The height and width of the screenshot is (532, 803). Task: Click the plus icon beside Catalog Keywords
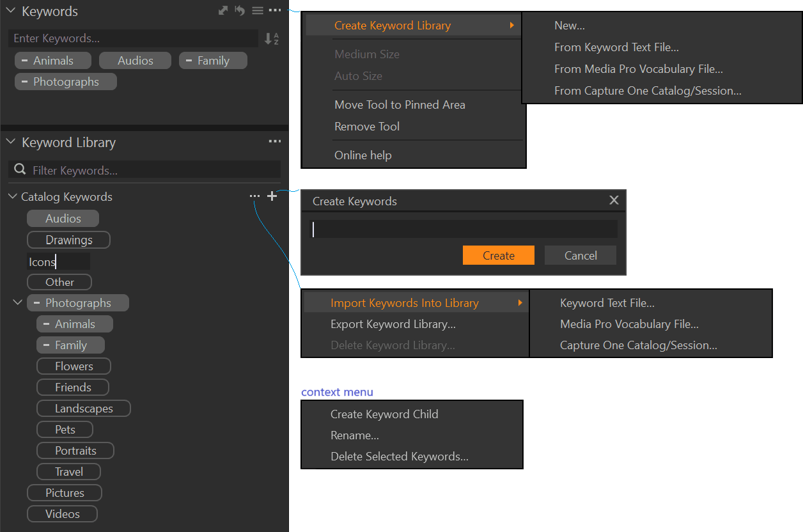pos(272,196)
